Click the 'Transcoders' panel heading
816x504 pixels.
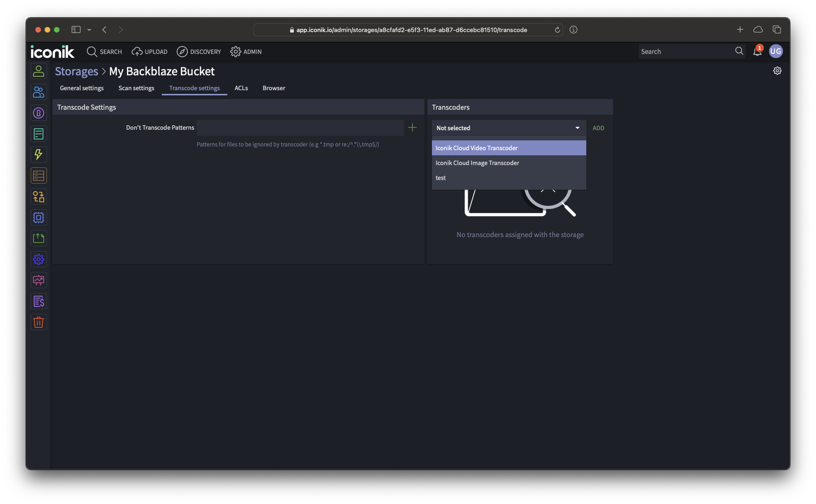451,107
